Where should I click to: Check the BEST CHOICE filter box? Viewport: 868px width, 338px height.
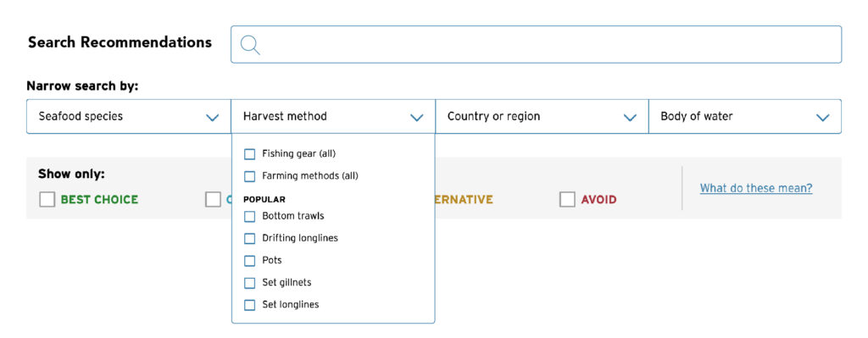point(47,200)
